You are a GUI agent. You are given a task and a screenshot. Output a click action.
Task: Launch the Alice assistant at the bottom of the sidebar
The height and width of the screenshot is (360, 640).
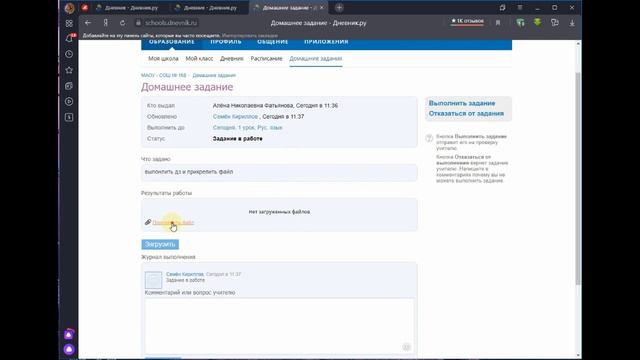coord(69,349)
